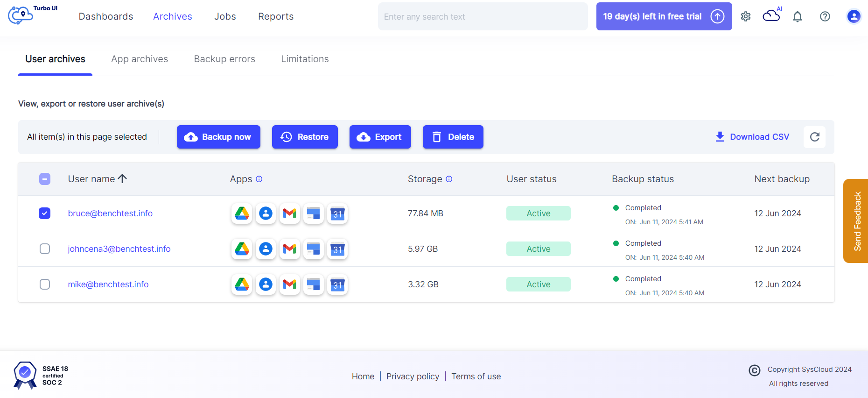This screenshot has width=868, height=398.
Task: Open the notifications bell
Action: pos(798,17)
